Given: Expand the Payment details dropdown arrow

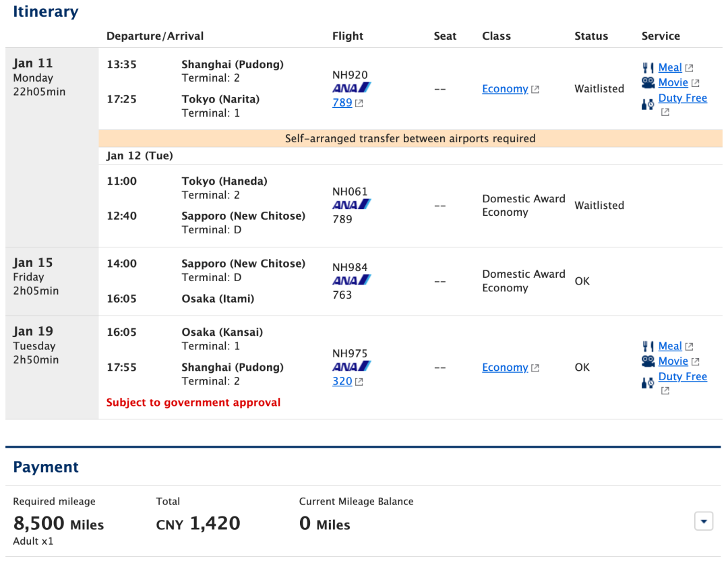Looking at the screenshot, I should coord(703,521).
